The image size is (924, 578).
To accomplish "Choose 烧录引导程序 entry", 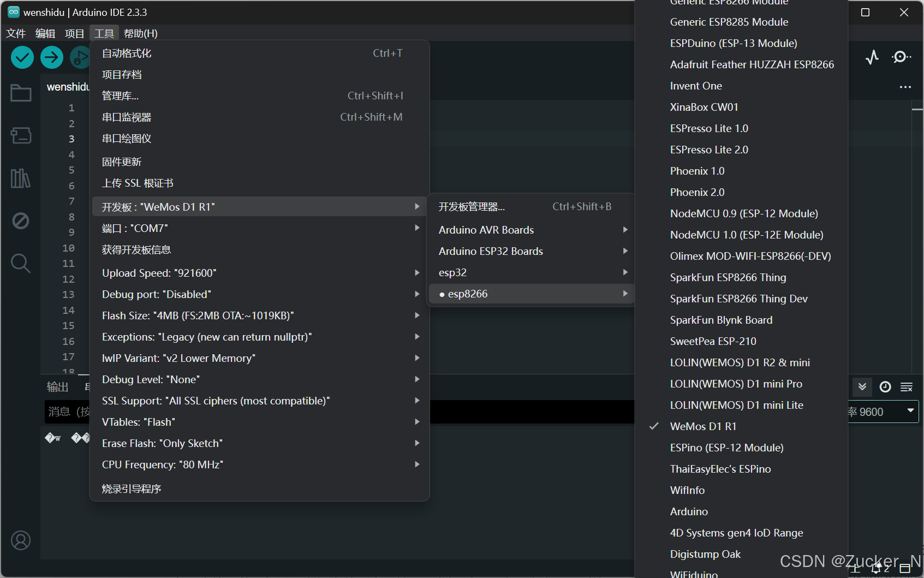I will tap(259, 488).
